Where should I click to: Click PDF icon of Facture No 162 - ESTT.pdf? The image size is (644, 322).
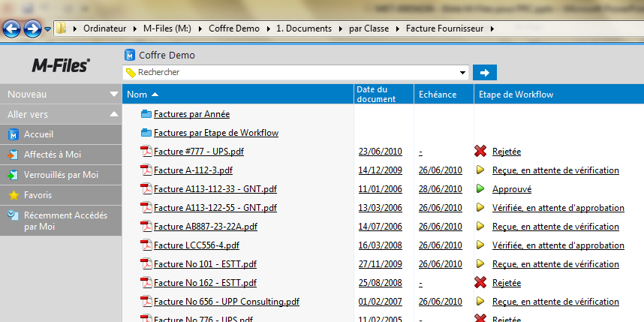146,282
